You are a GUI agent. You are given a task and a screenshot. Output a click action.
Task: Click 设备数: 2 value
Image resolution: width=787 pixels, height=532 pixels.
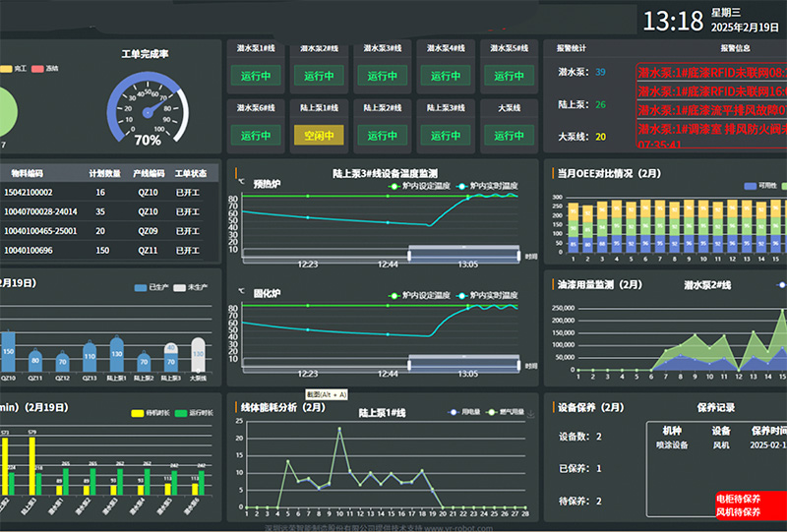point(599,437)
